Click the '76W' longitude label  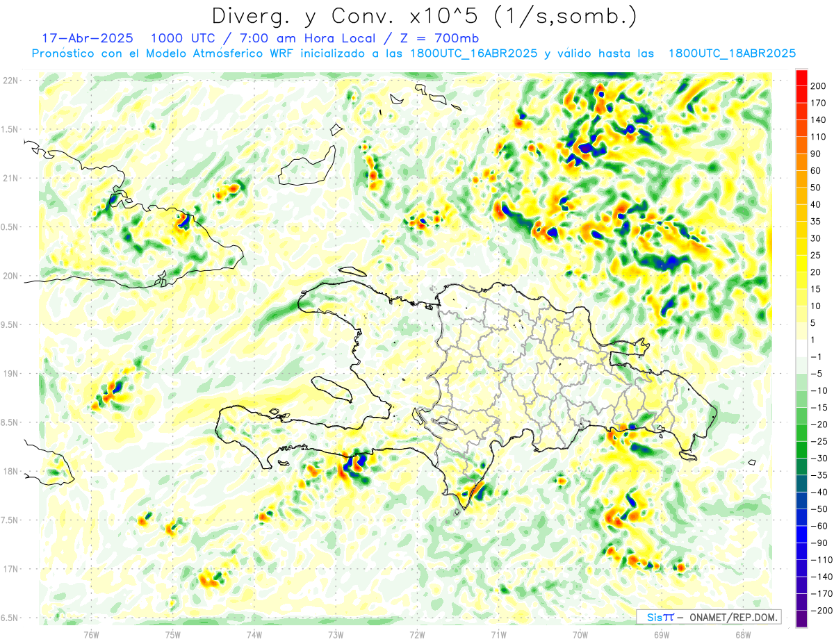[x=91, y=634]
